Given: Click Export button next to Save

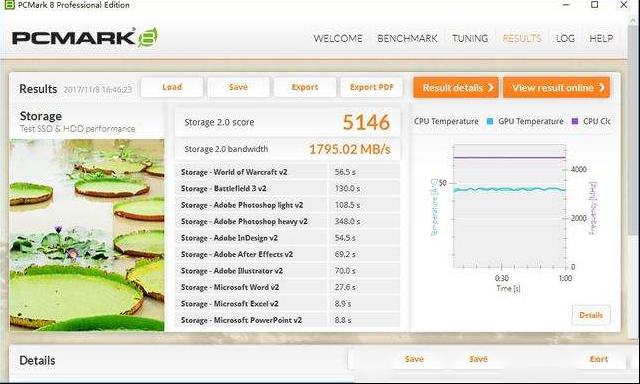Looking at the screenshot, I should (305, 87).
